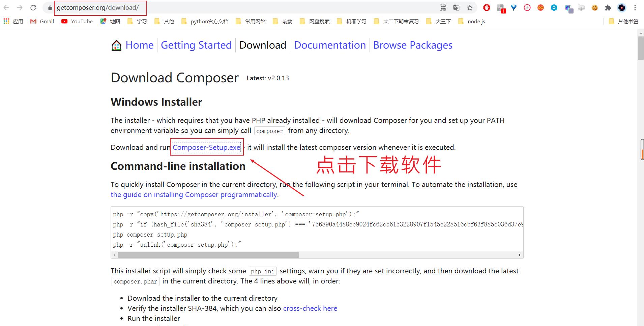Screen dimensions: 644x326
Task: Open the orange infinity extension icon
Action: tap(540, 8)
